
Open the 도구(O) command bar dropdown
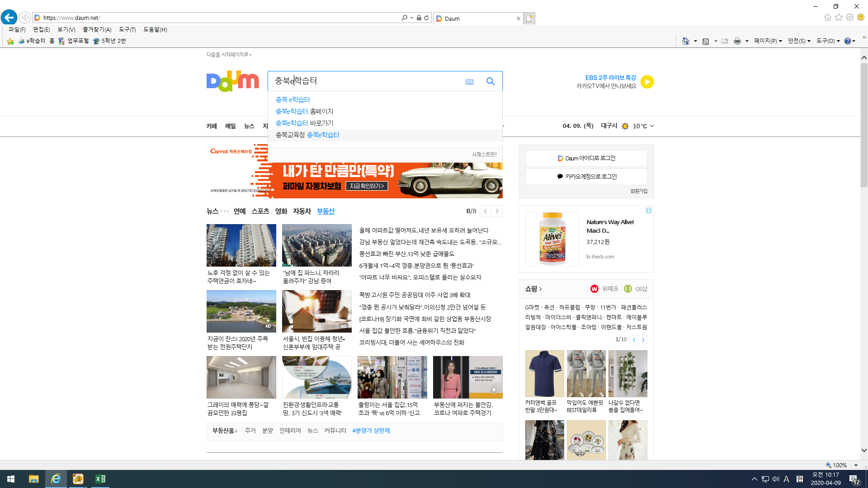tap(828, 41)
